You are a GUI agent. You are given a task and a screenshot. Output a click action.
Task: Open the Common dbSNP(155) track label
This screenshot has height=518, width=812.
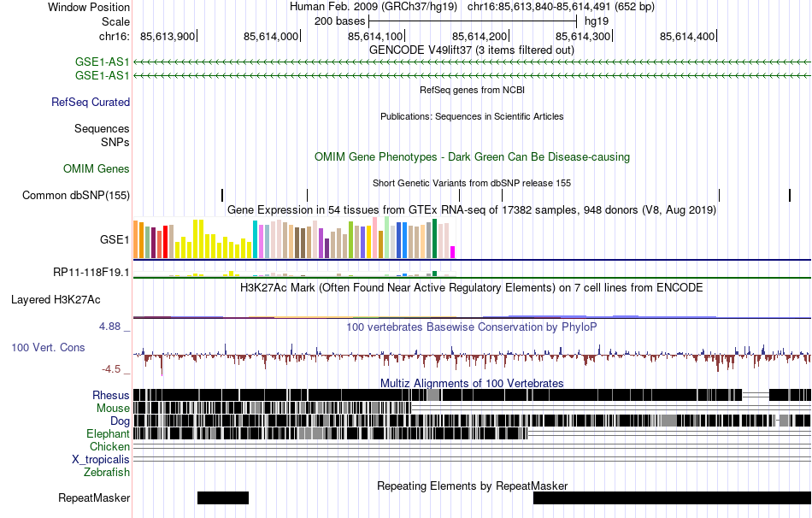coord(76,195)
